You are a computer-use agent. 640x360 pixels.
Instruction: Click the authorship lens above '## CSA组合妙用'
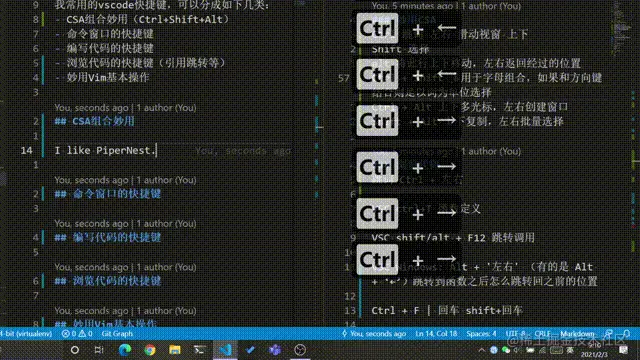pos(125,108)
